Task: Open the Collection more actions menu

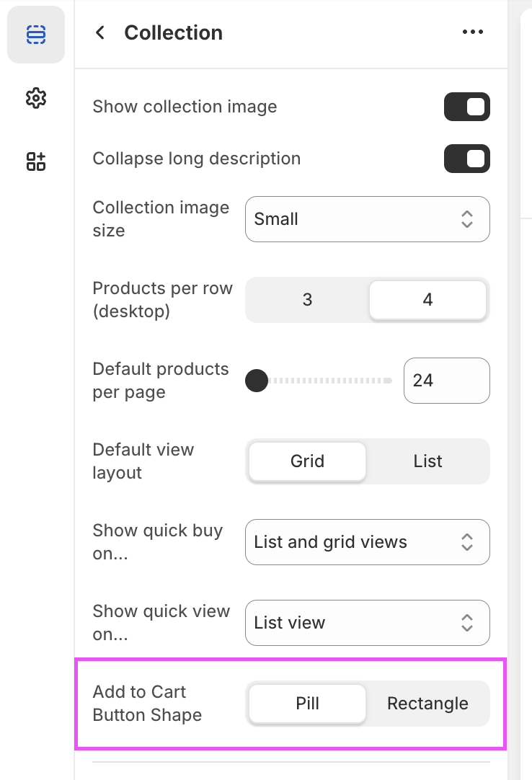Action: 472,32
